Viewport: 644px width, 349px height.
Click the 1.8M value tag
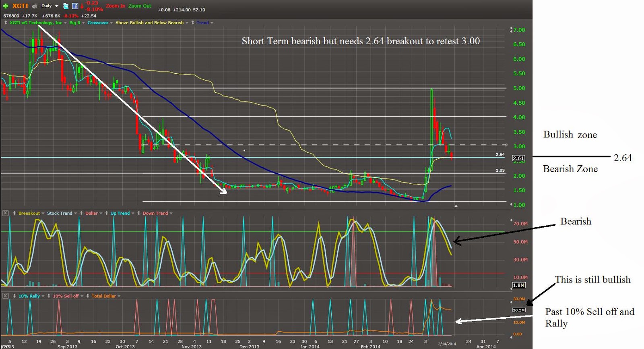pos(518,285)
